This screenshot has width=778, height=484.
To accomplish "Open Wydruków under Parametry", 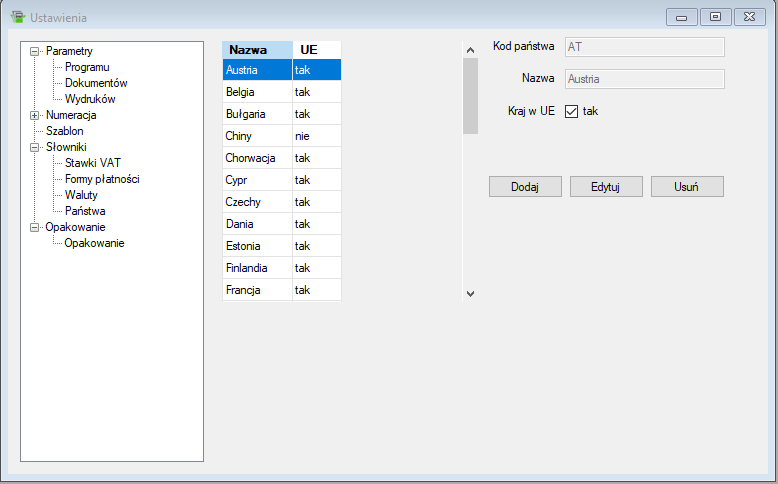I will [90, 99].
